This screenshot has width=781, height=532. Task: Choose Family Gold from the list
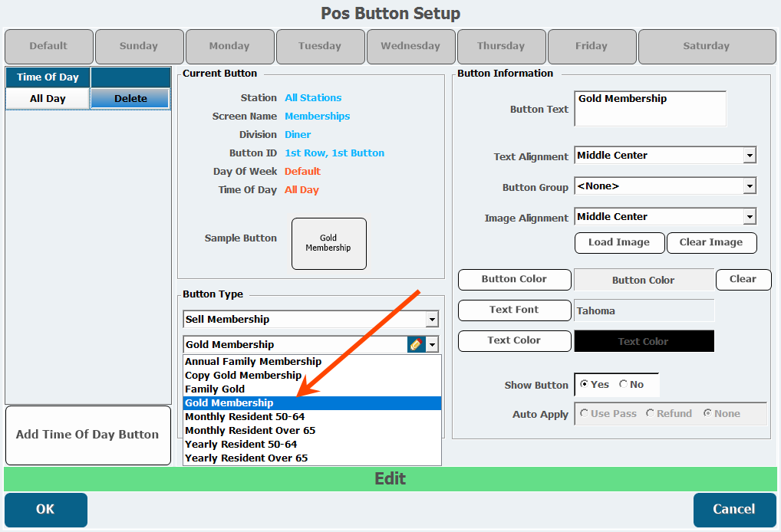tap(312, 389)
